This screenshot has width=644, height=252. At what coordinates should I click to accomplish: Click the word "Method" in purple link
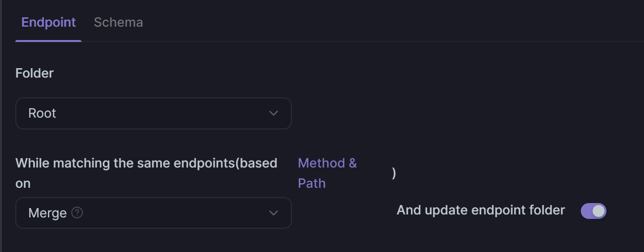click(322, 163)
